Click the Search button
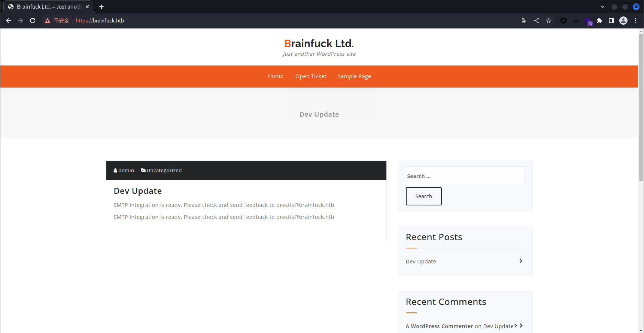This screenshot has width=644, height=333. 423,196
